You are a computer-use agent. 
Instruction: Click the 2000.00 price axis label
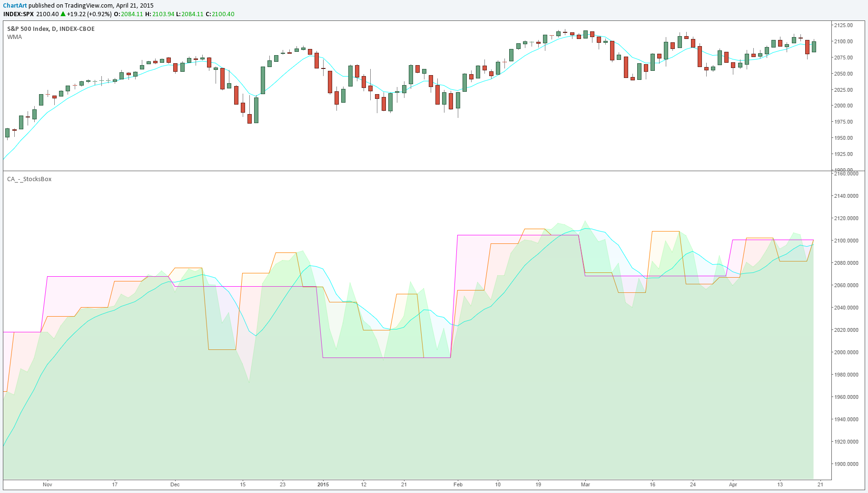843,106
